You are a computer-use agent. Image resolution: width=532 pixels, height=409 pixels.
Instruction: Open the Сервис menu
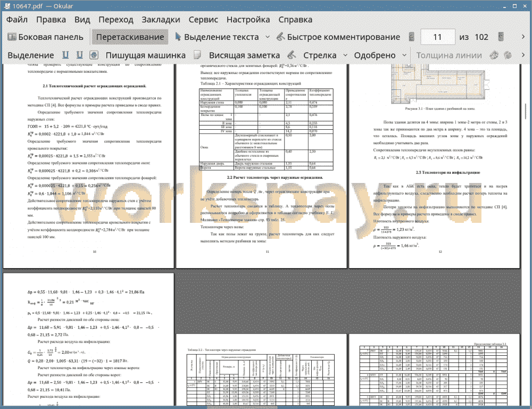(x=203, y=20)
